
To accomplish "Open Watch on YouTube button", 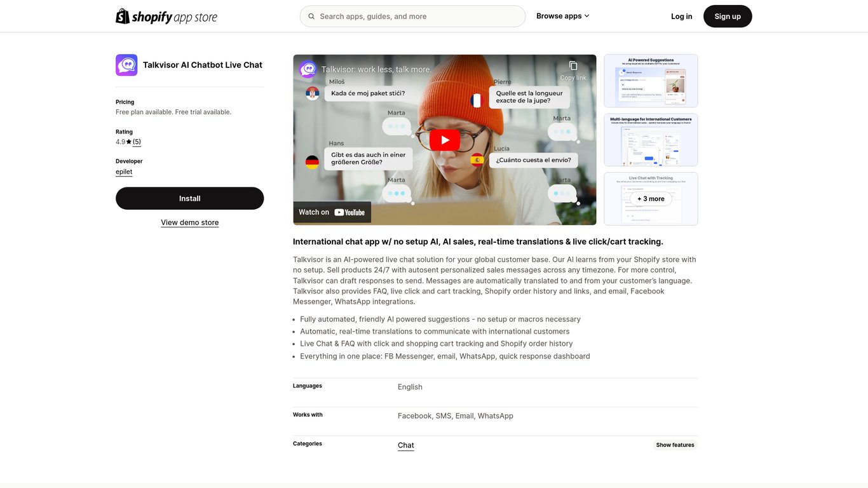I will click(x=332, y=212).
